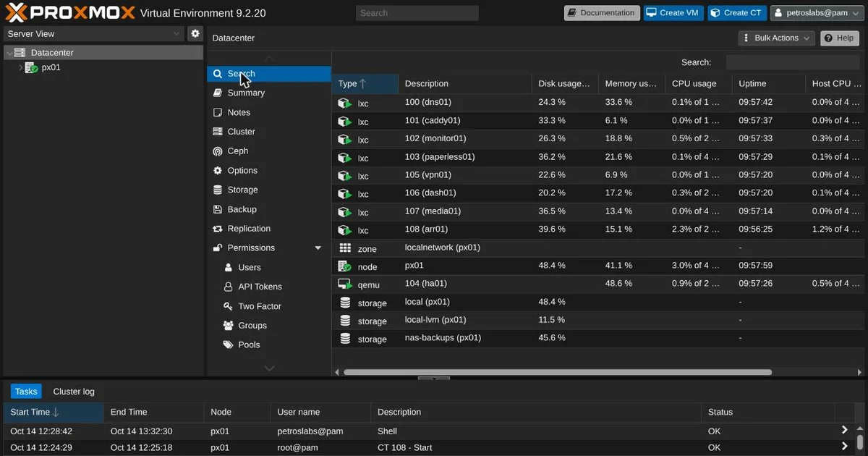The image size is (868, 456).
Task: Click the resource table Search field
Action: [x=792, y=62]
